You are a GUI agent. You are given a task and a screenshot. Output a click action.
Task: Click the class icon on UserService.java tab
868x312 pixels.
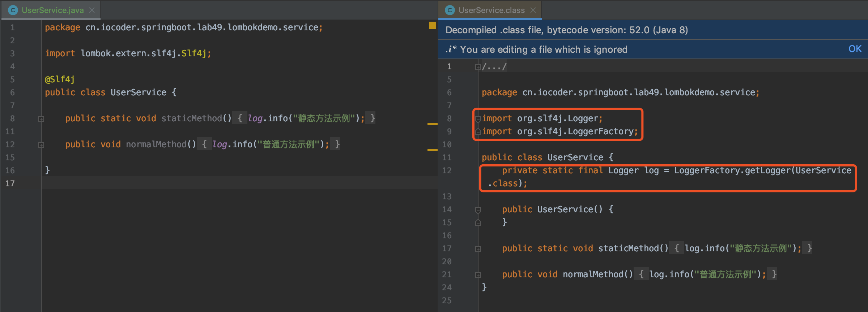click(x=13, y=10)
